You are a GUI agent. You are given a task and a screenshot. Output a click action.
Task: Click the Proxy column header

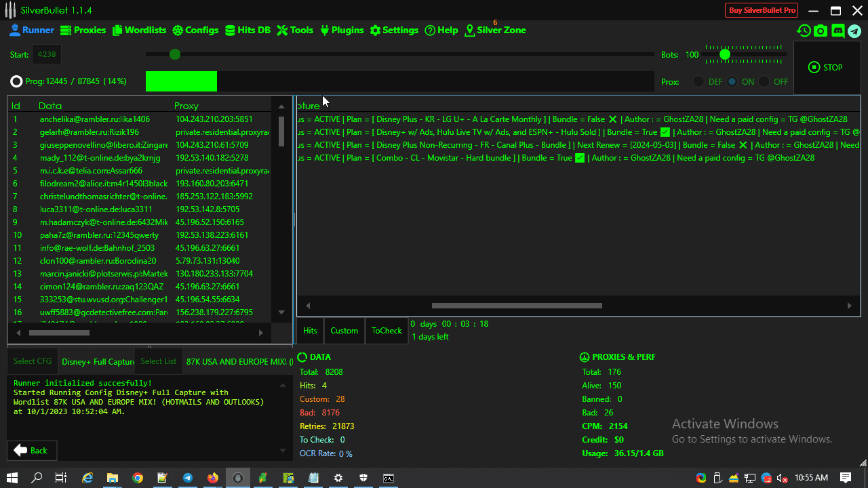click(186, 106)
